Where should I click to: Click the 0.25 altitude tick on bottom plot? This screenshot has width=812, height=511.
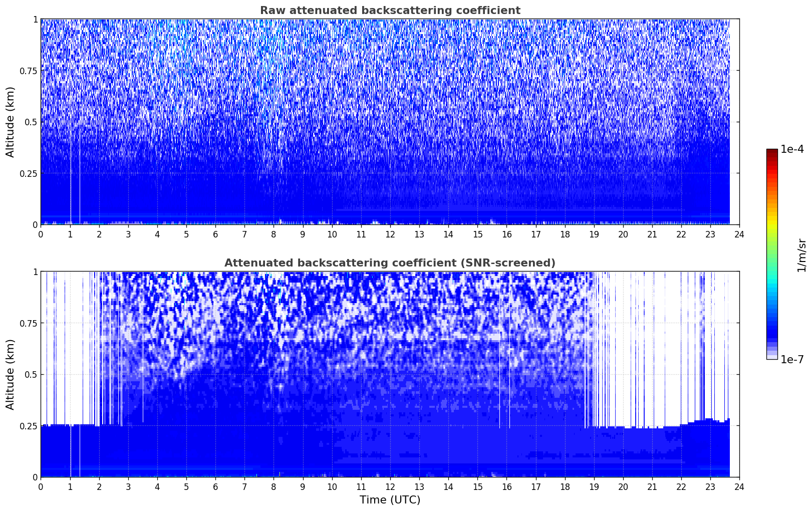(x=29, y=426)
